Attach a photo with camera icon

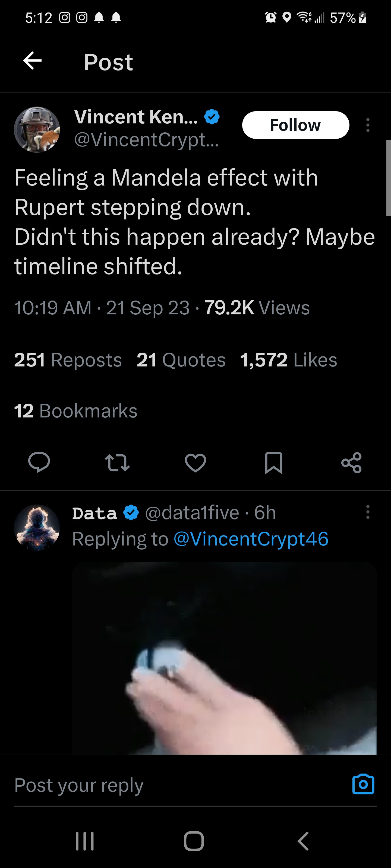coord(363,784)
